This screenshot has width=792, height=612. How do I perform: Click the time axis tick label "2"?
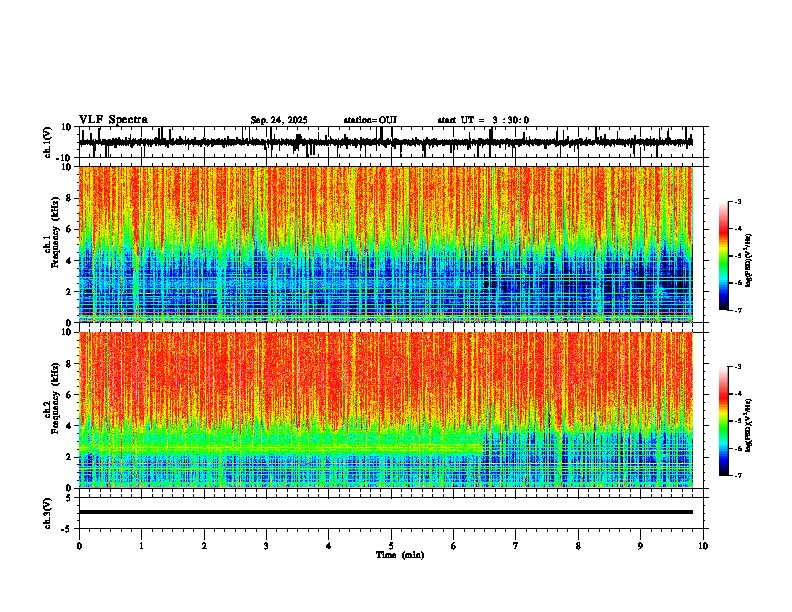(x=204, y=546)
